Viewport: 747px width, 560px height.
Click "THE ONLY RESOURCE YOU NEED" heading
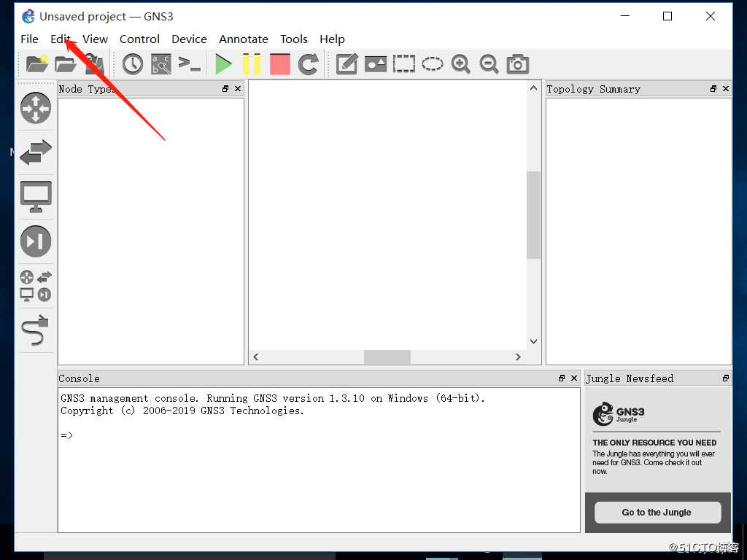[654, 443]
